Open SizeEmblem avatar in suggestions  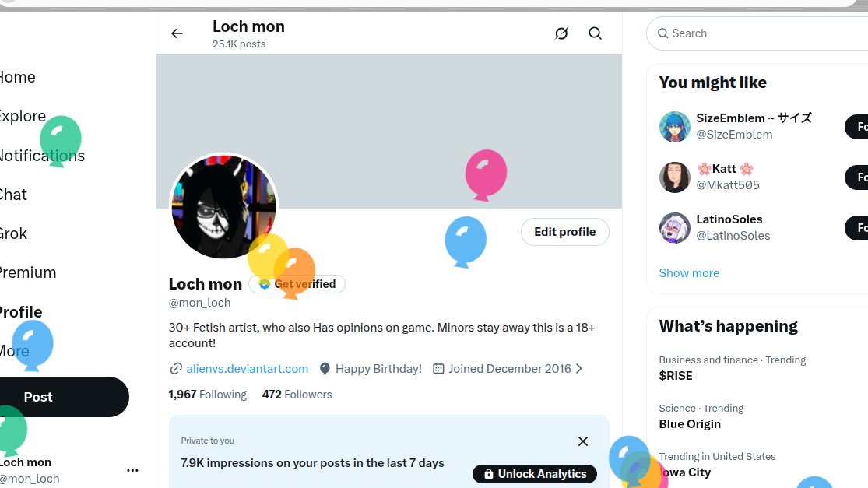click(x=674, y=127)
